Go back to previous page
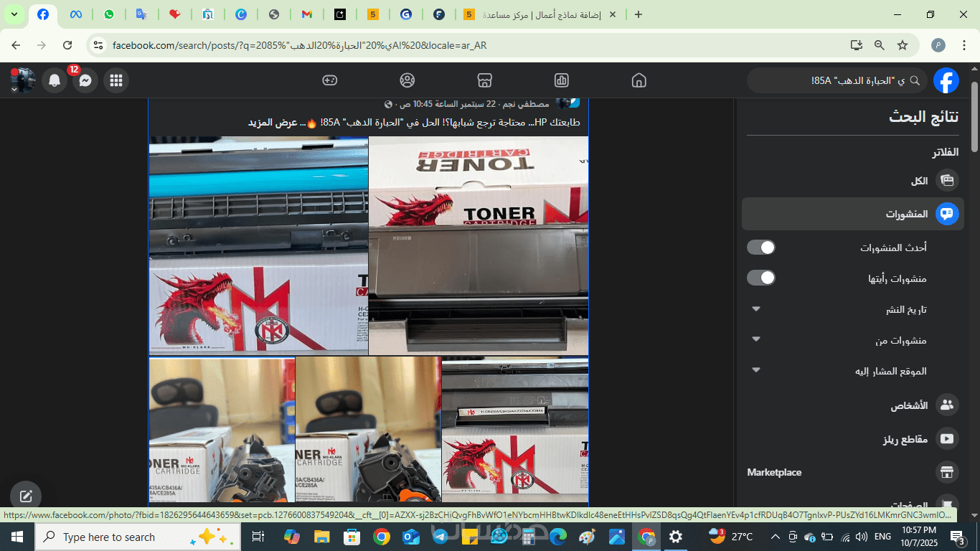 (x=16, y=45)
